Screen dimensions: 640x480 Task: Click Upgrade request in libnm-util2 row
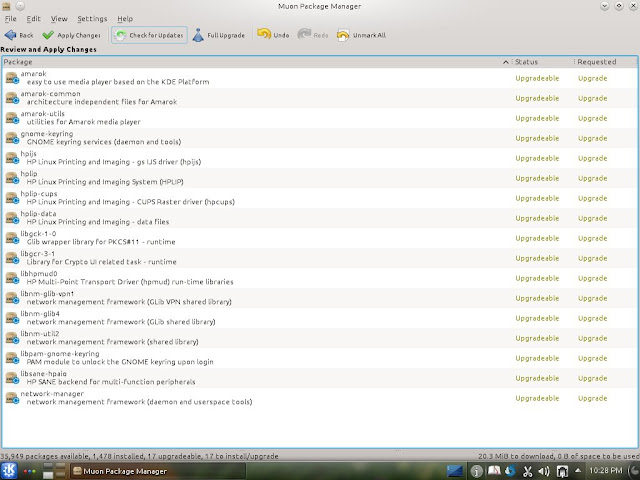tap(593, 338)
